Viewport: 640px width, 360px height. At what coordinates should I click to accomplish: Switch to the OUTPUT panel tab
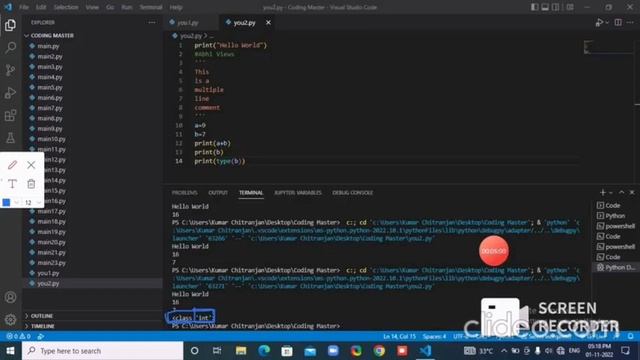[218, 193]
